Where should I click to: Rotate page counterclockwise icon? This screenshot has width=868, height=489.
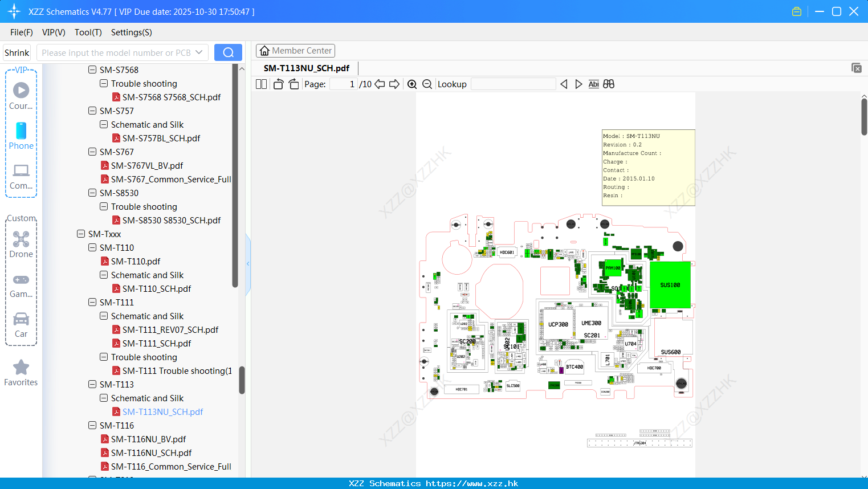[x=278, y=84]
